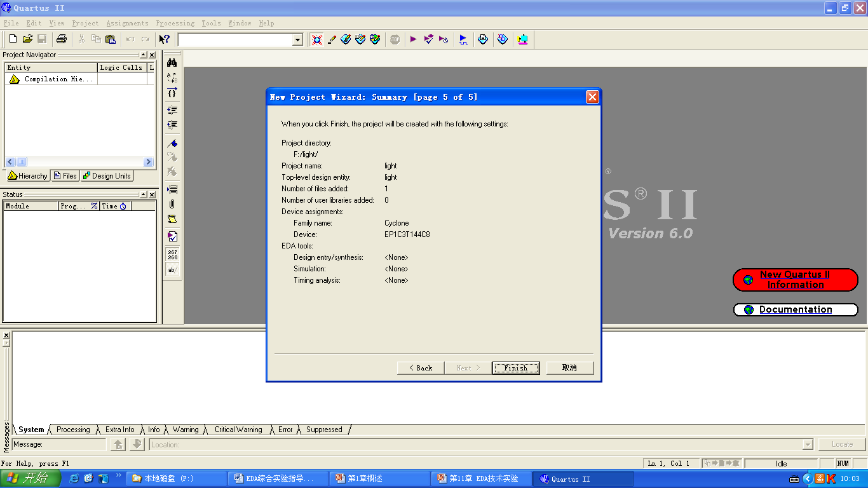Click the Paste clipboard icon
This screenshot has height=488, width=868.
111,39
